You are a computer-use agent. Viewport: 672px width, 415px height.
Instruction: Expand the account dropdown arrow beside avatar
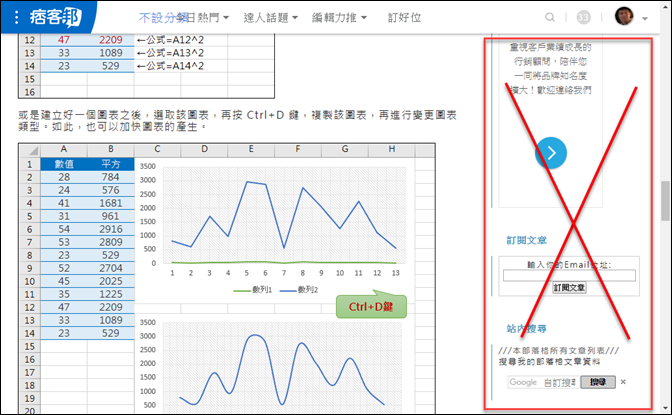(x=645, y=18)
